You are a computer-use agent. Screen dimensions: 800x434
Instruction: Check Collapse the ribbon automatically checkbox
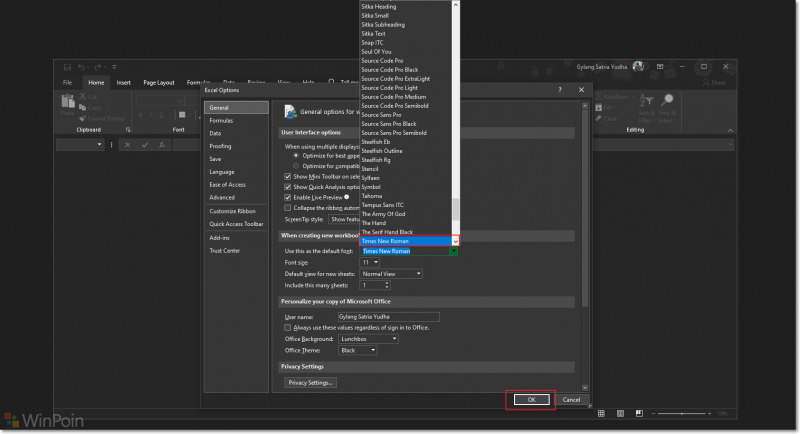(x=288, y=208)
